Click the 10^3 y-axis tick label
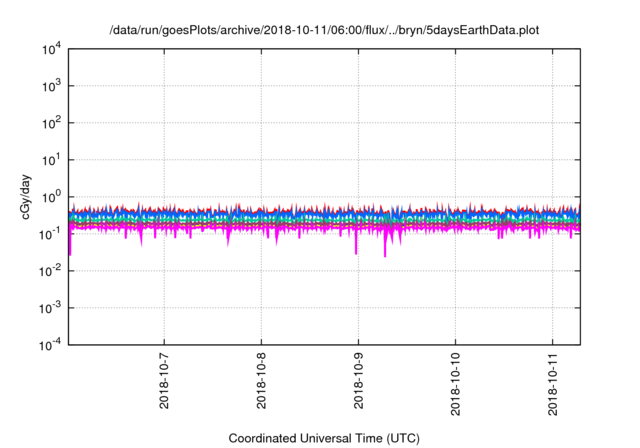This screenshot has width=640, height=448. pos(52,86)
